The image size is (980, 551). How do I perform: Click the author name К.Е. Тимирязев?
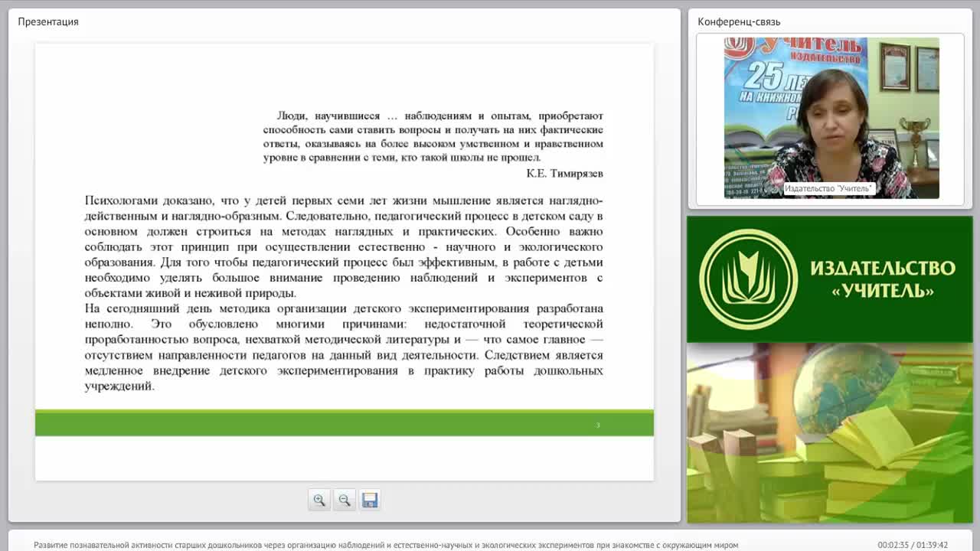[564, 174]
